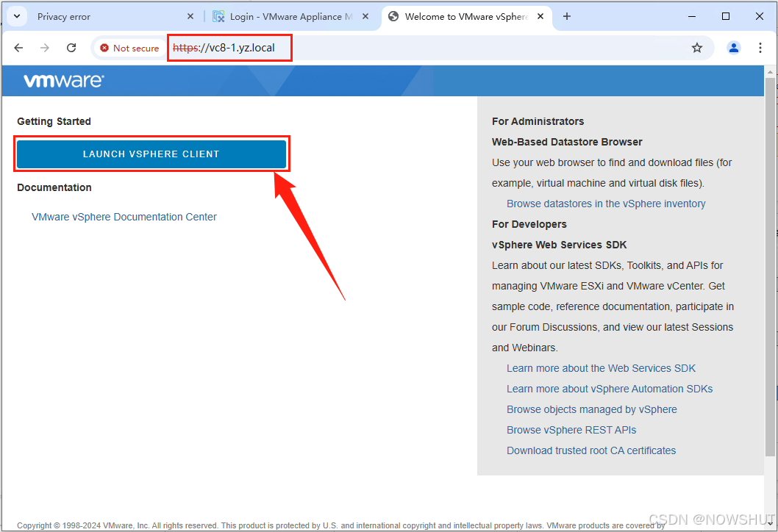The image size is (778, 532).
Task: Click the Documentation heading
Action: pos(54,187)
